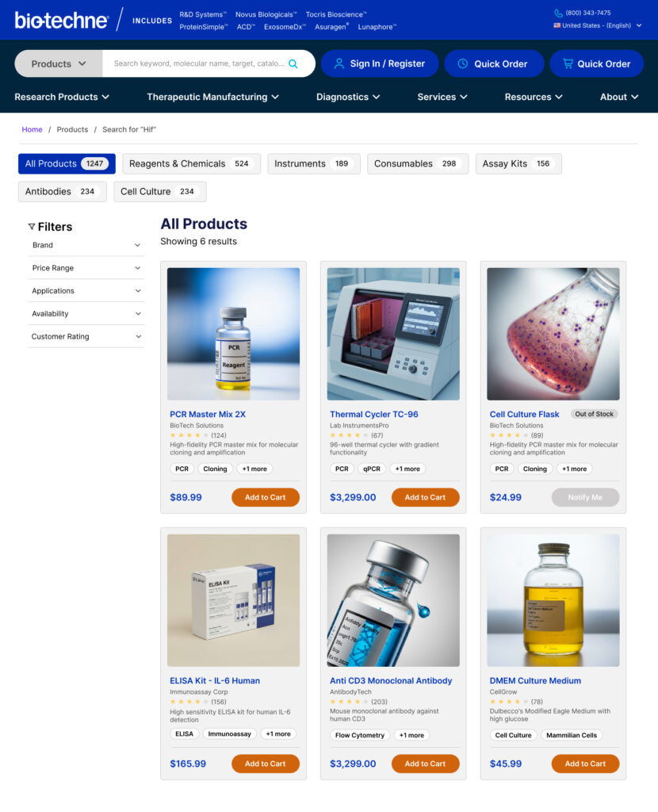Expand the Brand filter

[x=86, y=245]
